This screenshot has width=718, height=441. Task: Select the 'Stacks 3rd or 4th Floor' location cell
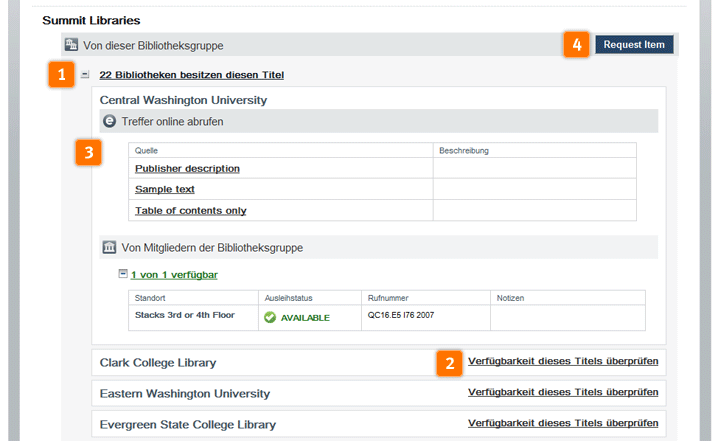[x=185, y=315]
